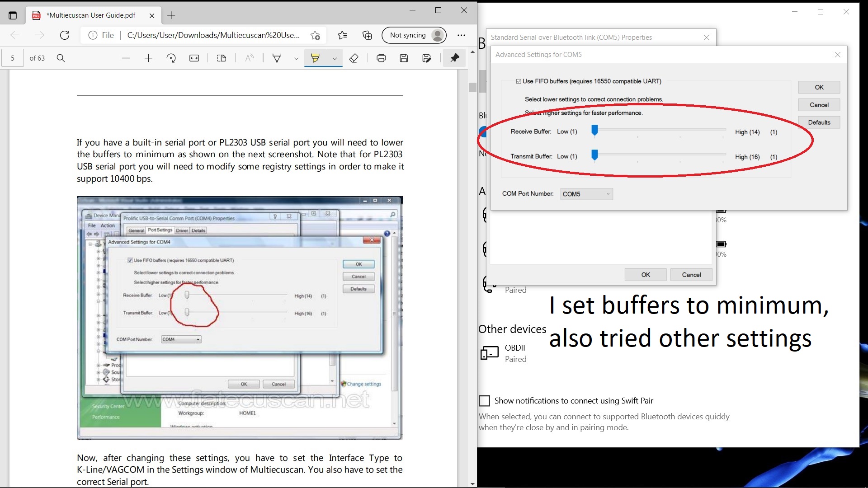Click the browser Back arrow
Screen dimensions: 868x488
coord(14,35)
